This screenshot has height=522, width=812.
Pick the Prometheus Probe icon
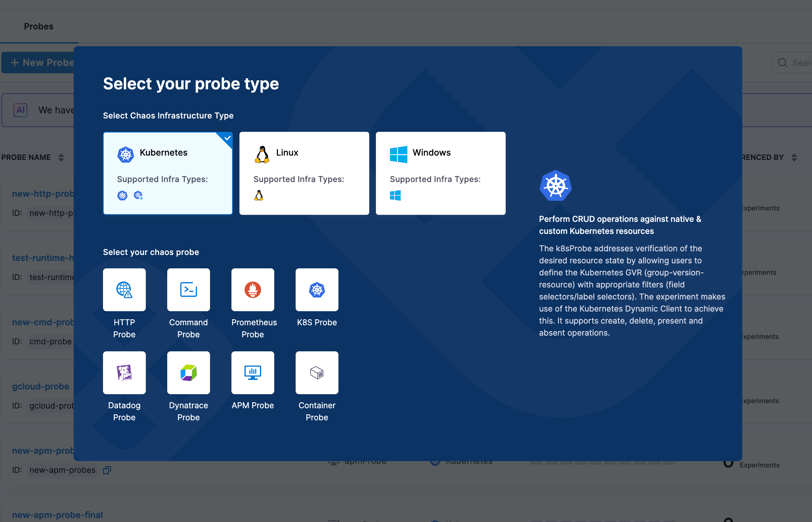[253, 290]
